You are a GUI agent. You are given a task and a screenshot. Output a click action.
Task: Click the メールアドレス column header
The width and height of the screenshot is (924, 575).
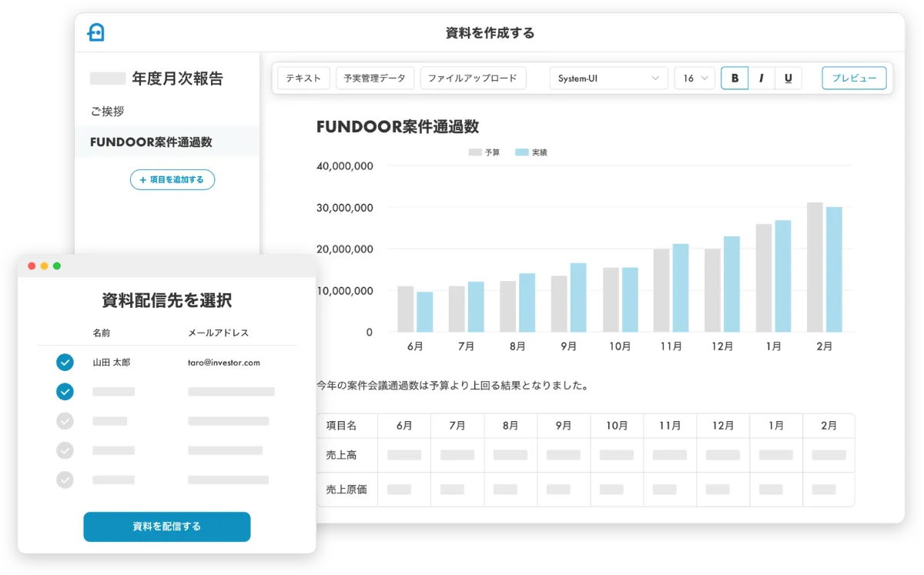point(219,333)
